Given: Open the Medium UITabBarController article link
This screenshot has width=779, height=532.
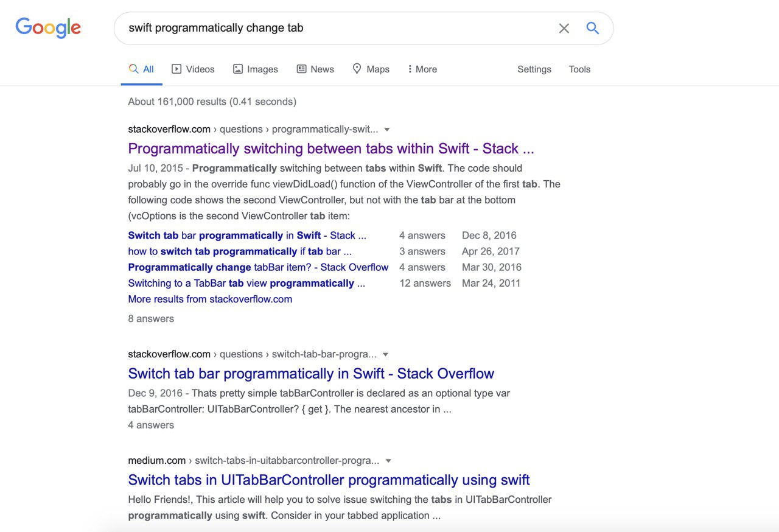Looking at the screenshot, I should (x=329, y=480).
